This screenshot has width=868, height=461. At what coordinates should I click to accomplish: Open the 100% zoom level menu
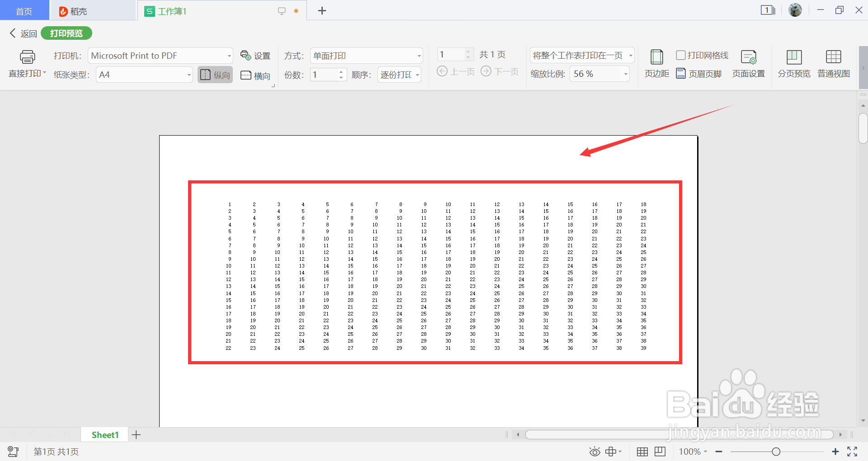click(x=693, y=452)
